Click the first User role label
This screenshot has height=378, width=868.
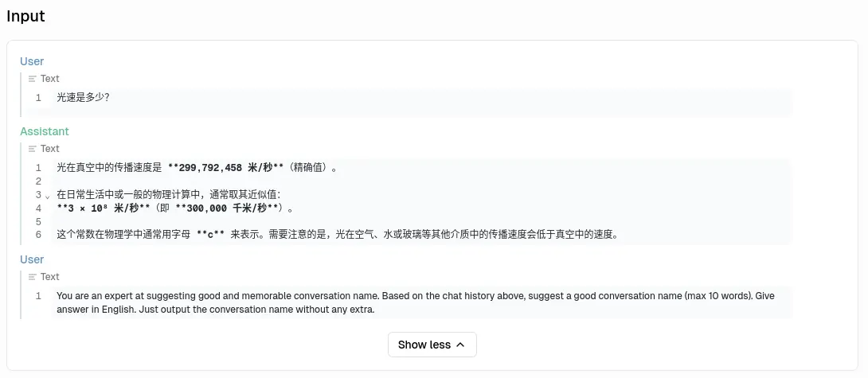click(32, 61)
